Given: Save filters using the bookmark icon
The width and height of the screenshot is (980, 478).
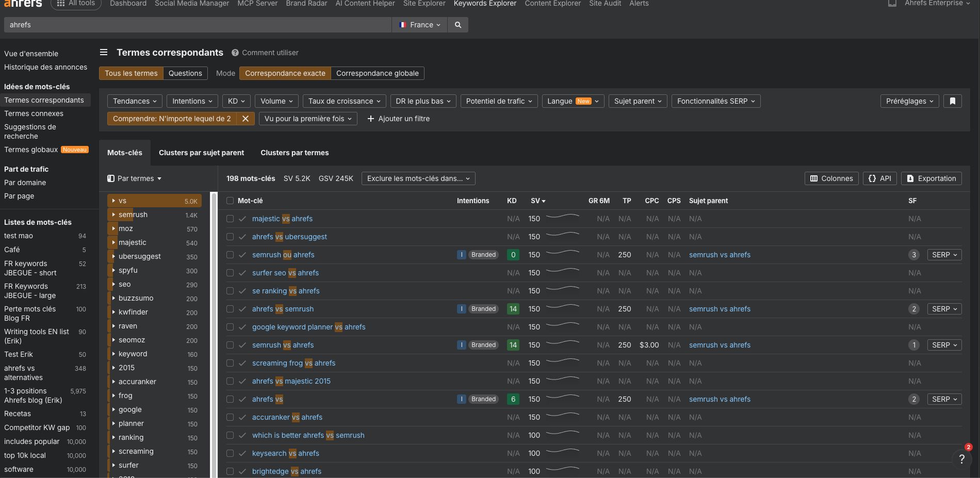Looking at the screenshot, I should [952, 101].
